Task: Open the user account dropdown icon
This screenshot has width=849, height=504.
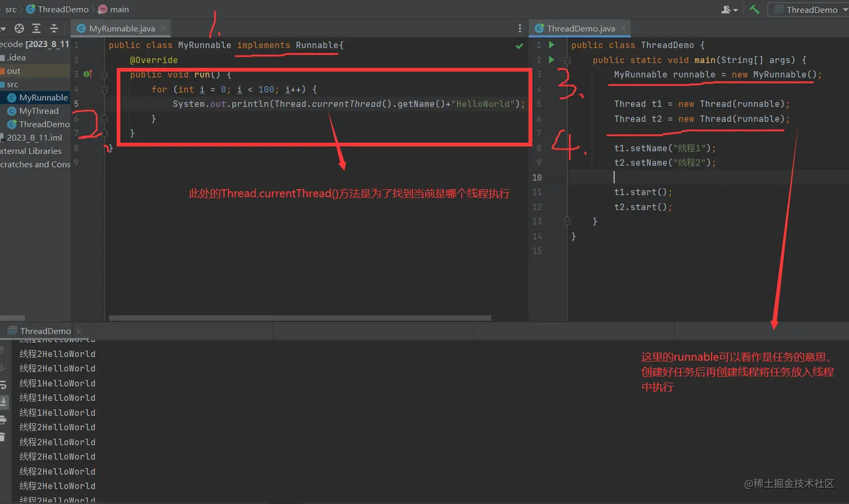Action: point(729,10)
